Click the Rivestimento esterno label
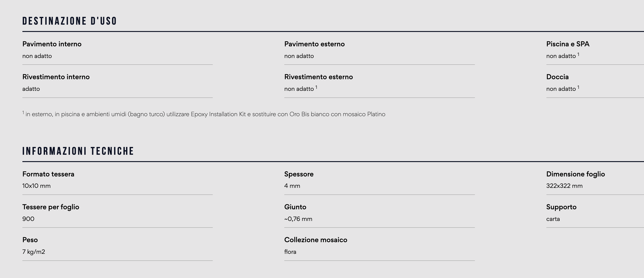 point(319,77)
